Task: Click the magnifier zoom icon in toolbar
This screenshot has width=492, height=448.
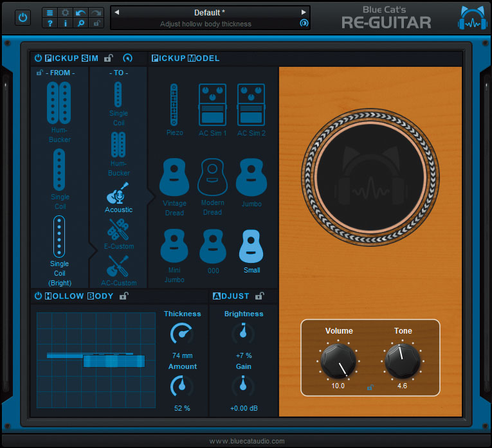Action: tap(80, 23)
